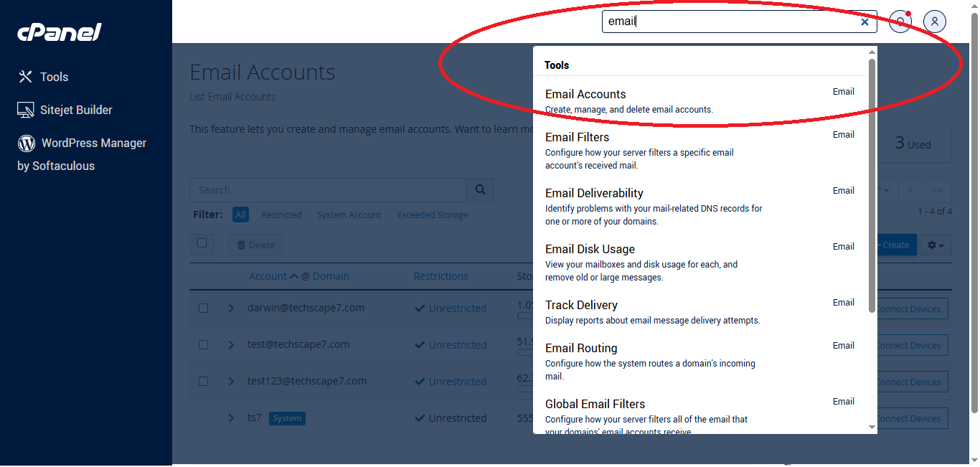Check the box for test123@techscape7.com
The width and height of the screenshot is (980, 467).
point(203,381)
